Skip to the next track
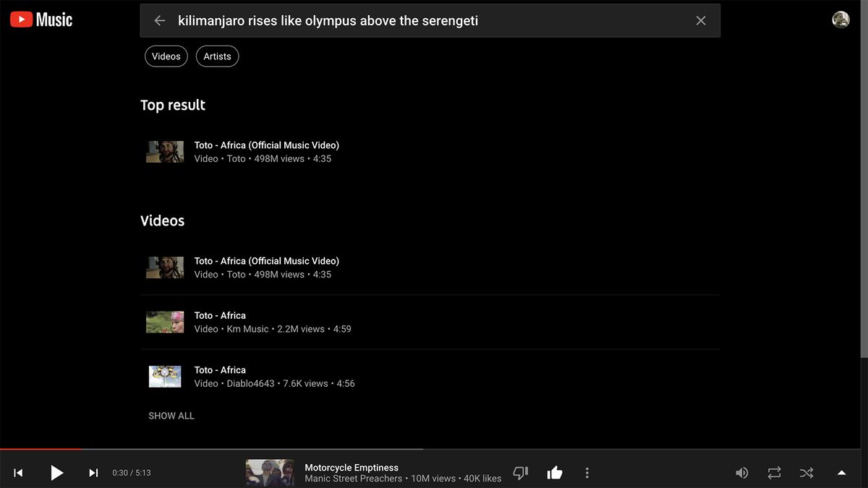 click(93, 472)
